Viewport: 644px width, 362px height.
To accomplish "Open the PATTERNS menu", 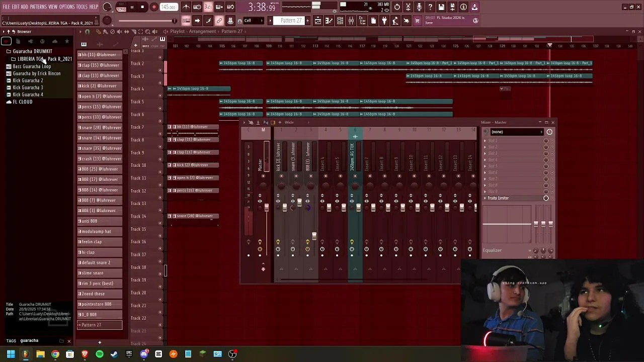I will [38, 7].
